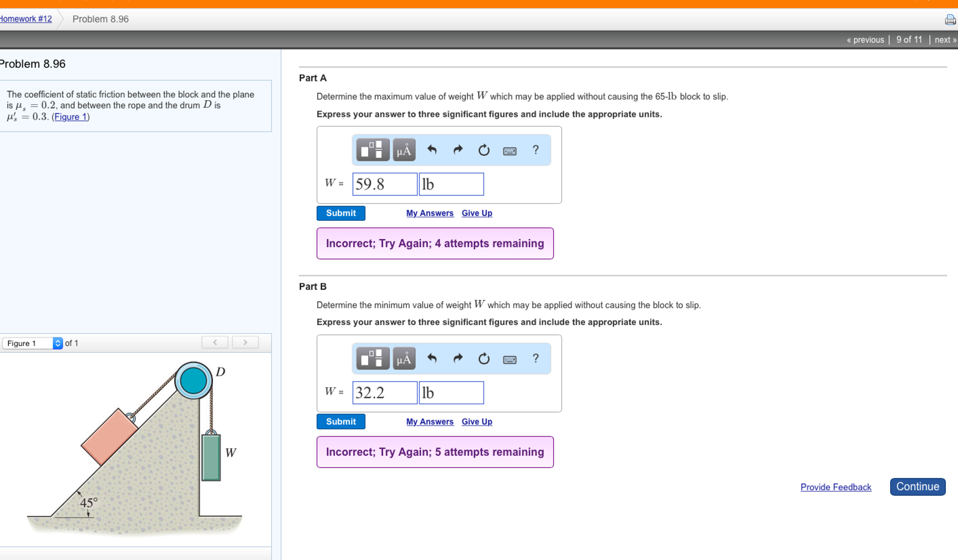This screenshot has height=560, width=958.
Task: Reset Part A answer with circular arrow icon
Action: click(x=484, y=150)
